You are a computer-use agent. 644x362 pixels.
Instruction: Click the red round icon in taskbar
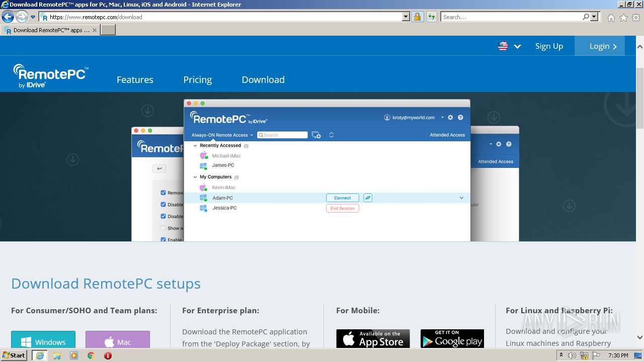point(108,355)
